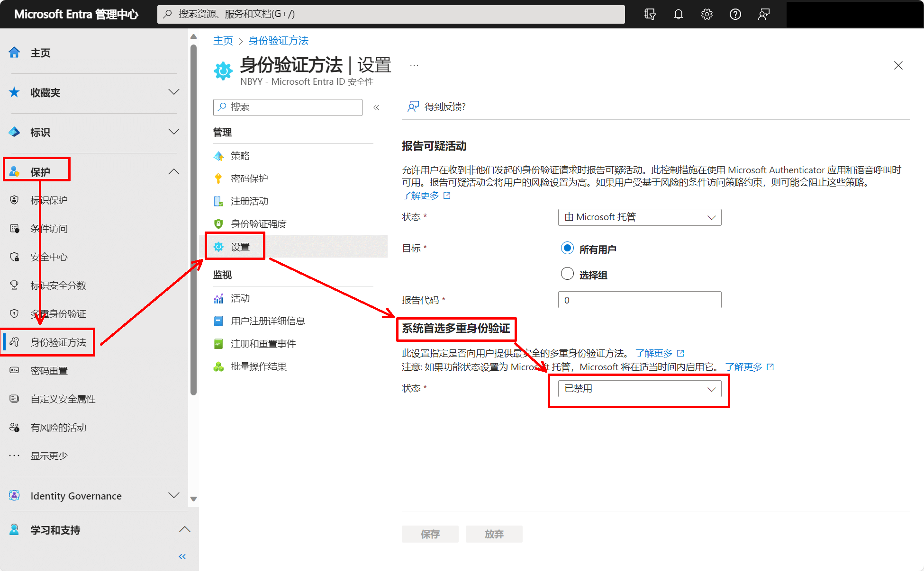Viewport: 924px width, 571px height.
Task: Click the 身份验证方法 breadcrumb link
Action: pos(278,41)
